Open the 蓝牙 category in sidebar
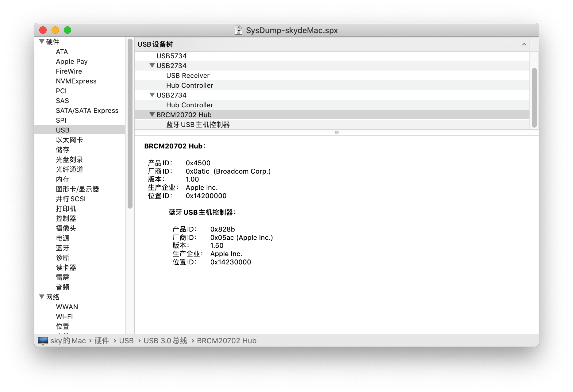Image resolution: width=573 pixels, height=392 pixels. click(x=63, y=248)
